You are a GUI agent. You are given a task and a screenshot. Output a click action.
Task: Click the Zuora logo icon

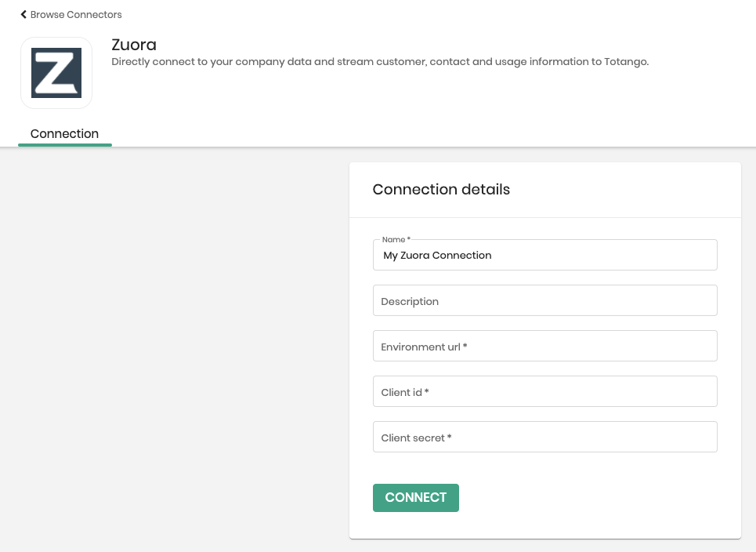pos(56,73)
